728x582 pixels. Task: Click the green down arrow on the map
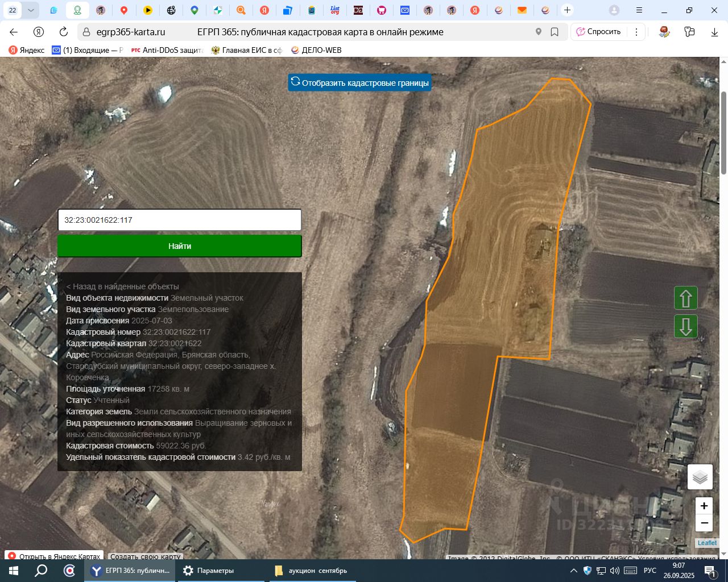(686, 327)
